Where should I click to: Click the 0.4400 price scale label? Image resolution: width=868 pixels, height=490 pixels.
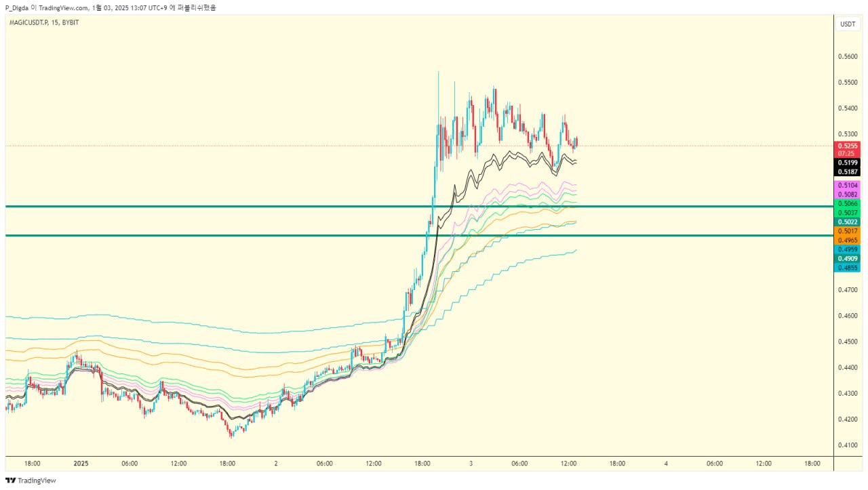(x=848, y=367)
